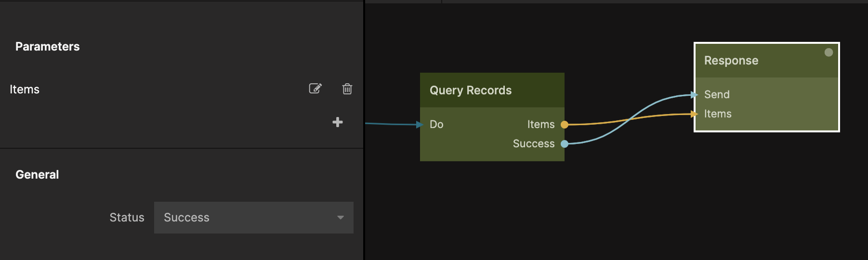
Task: Delete the Items parameter with trash icon
Action: point(347,89)
